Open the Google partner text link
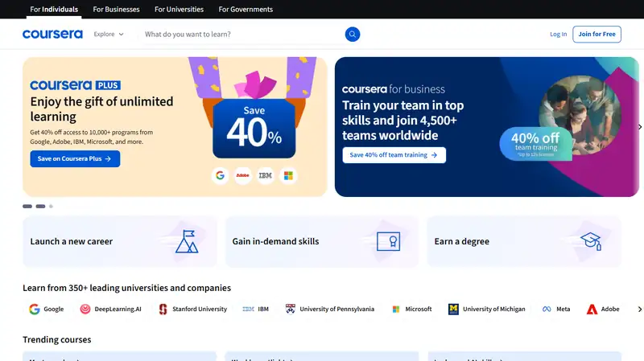 [x=54, y=309]
